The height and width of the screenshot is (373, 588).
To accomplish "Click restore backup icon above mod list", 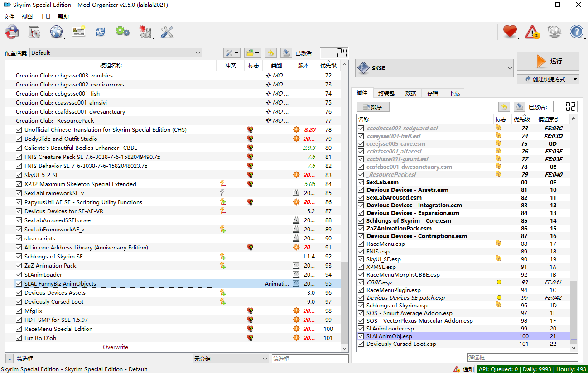I will (x=270, y=53).
